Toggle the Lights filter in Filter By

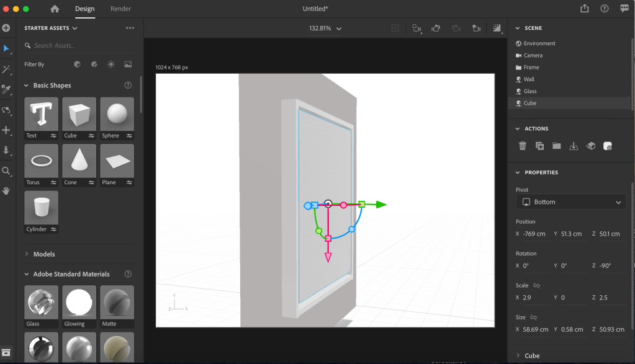click(x=111, y=64)
